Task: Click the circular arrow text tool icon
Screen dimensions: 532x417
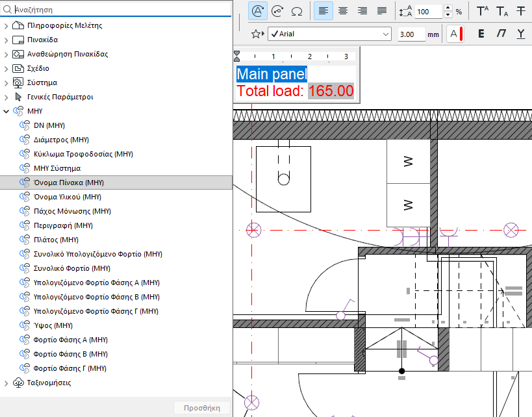Action: 277,11
